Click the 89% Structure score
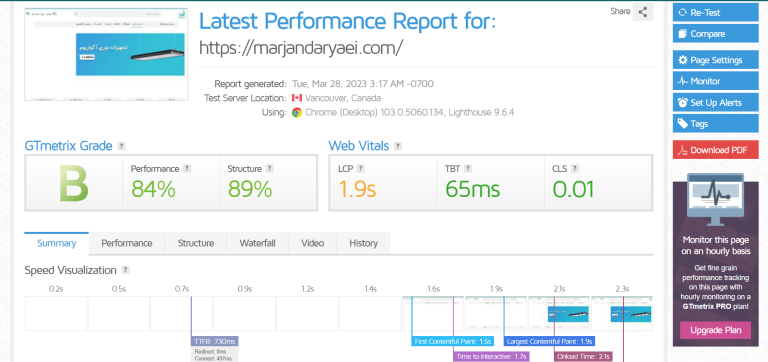The height and width of the screenshot is (362, 768). [x=250, y=190]
